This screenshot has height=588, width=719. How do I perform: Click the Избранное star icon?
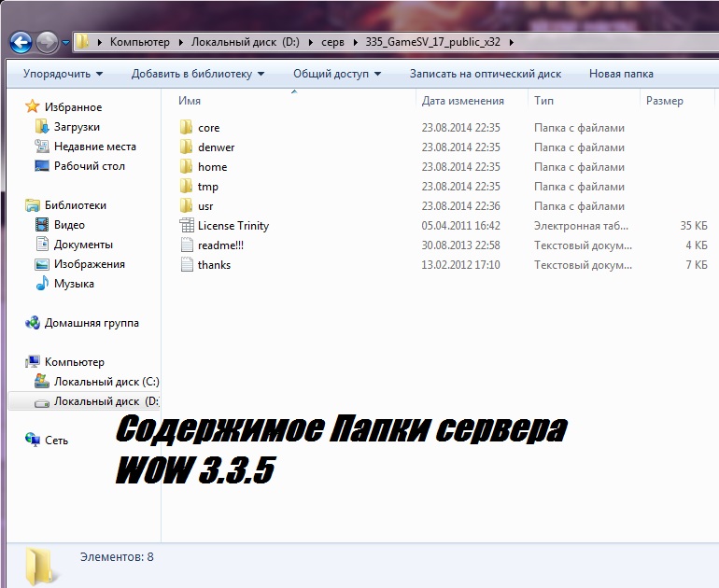point(32,106)
